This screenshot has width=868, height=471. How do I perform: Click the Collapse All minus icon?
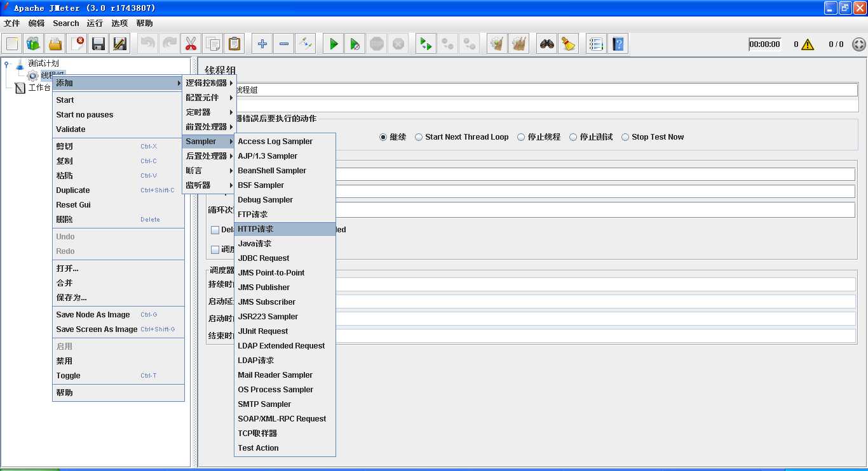284,44
